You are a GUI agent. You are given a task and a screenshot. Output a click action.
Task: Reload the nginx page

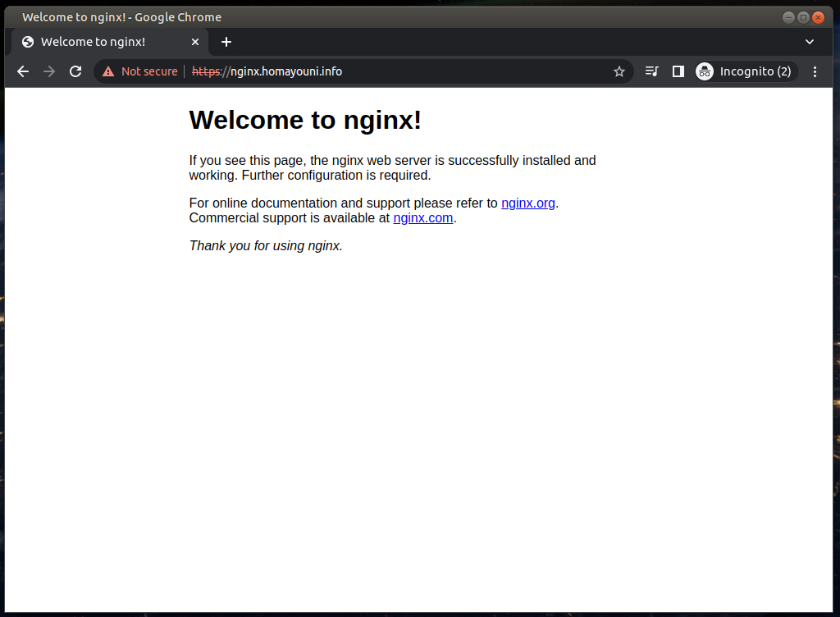[75, 71]
